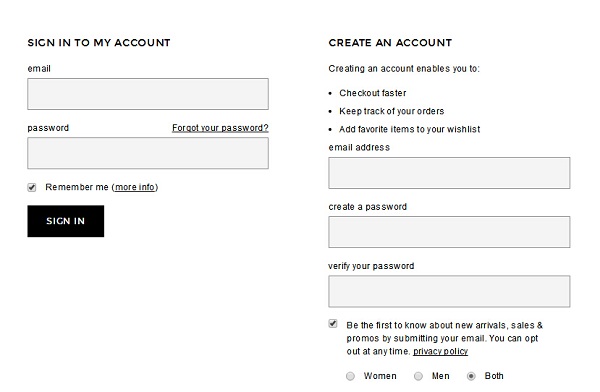
Task: Click the sign-in email input field
Action: click(x=148, y=94)
